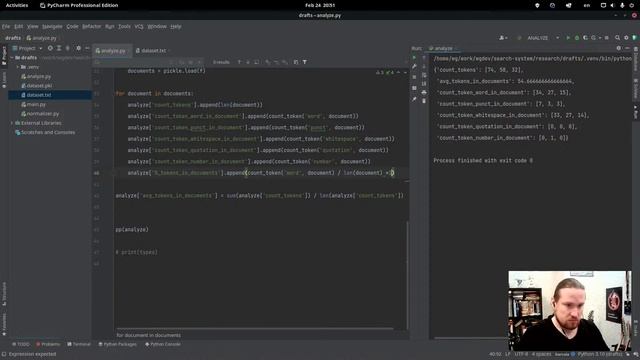
Task: Click Collapse All icon in Project panel
Action: click(x=68, y=48)
